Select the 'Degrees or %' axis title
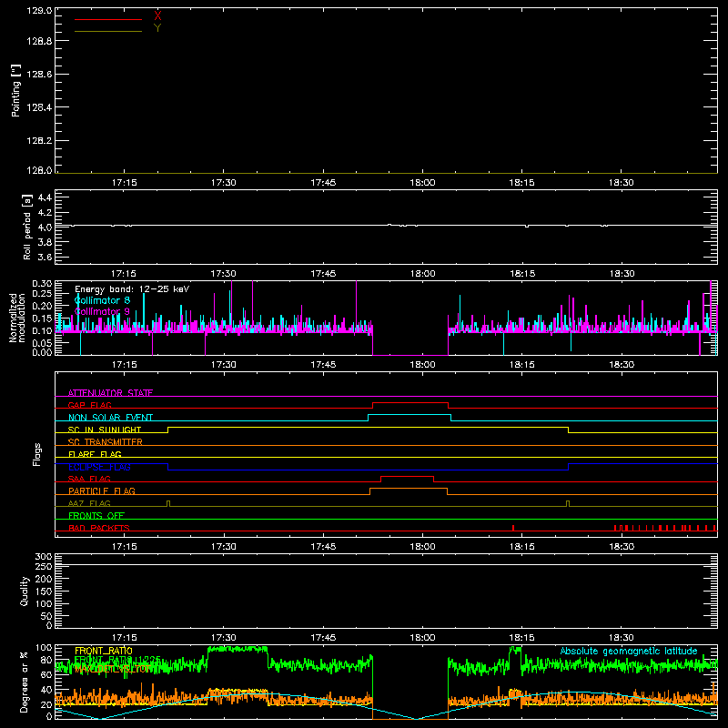This screenshot has width=728, height=728. click(x=25, y=682)
